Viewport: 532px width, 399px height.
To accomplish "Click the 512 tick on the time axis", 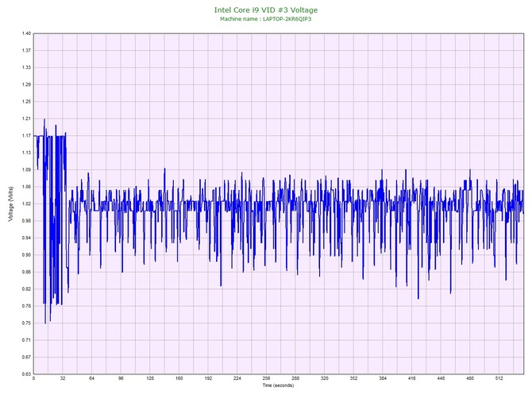I will [x=499, y=378].
